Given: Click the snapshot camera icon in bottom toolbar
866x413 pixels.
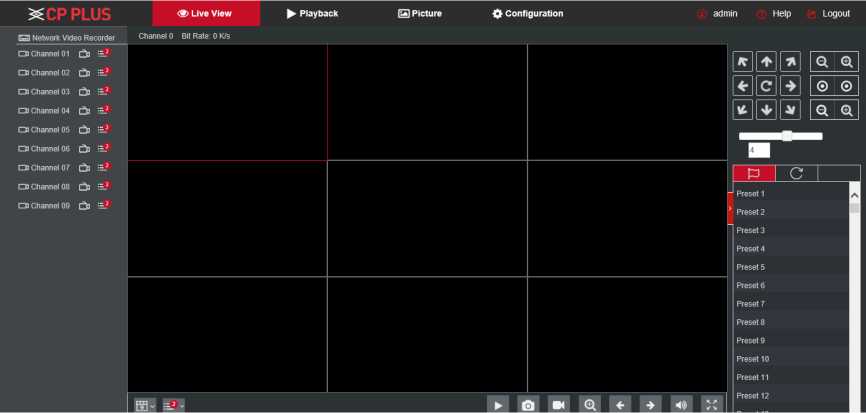Looking at the screenshot, I should tap(528, 404).
